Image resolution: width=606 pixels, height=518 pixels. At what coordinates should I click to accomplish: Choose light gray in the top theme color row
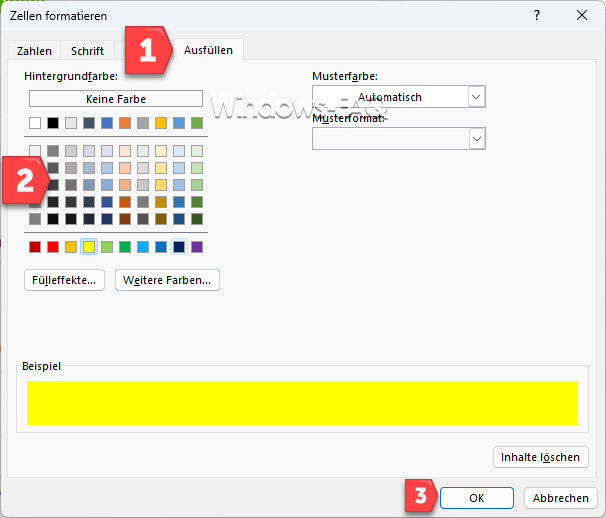[71, 123]
